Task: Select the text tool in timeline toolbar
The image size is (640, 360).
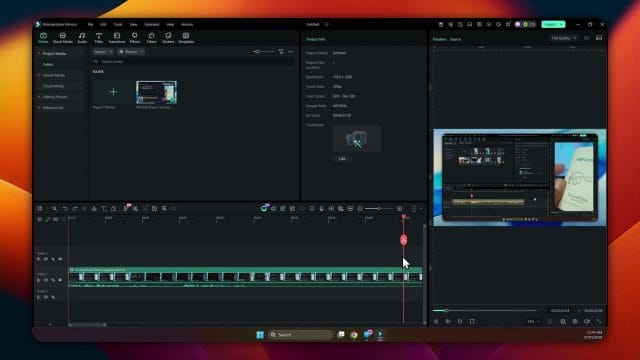Action: pyautogui.click(x=104, y=209)
